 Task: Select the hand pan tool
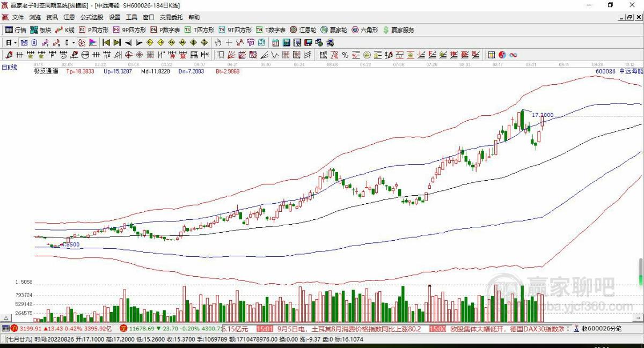(218, 42)
